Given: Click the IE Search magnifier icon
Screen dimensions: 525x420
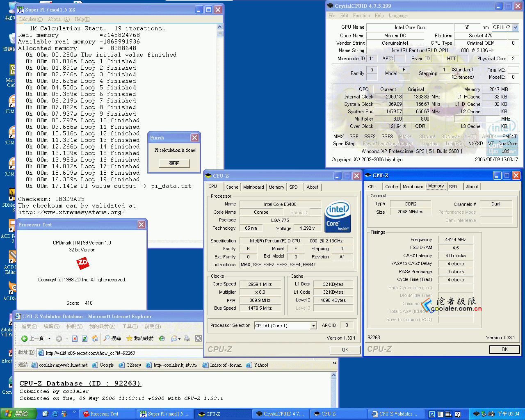Looking at the screenshot, I should [107, 338].
